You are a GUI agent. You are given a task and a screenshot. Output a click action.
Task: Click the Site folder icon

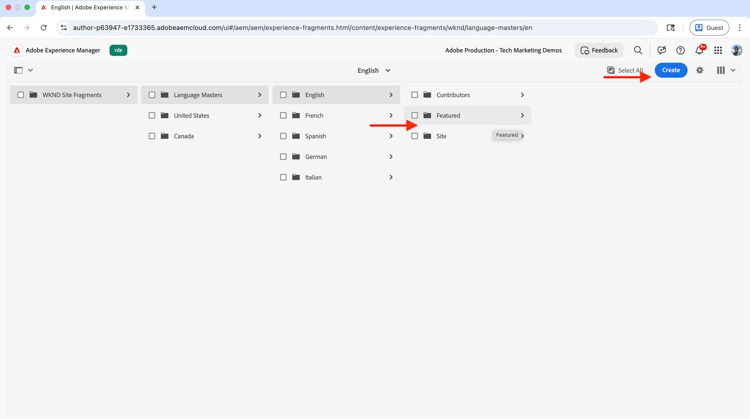(x=427, y=136)
